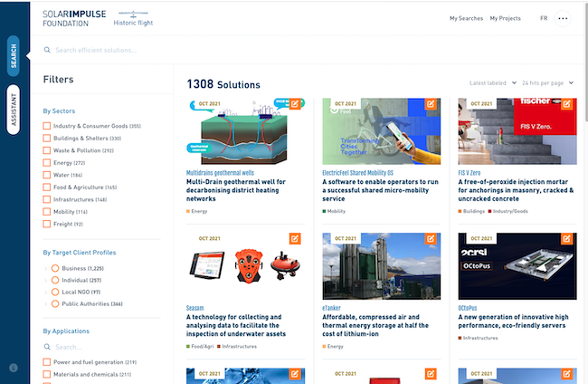Viewport: 588px width, 384px height.
Task: Select the Freight sector checkbox
Action: tap(47, 224)
